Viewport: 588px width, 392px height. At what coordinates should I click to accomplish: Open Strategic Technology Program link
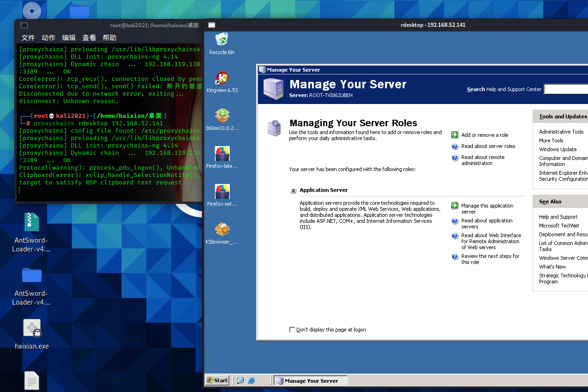(563, 278)
